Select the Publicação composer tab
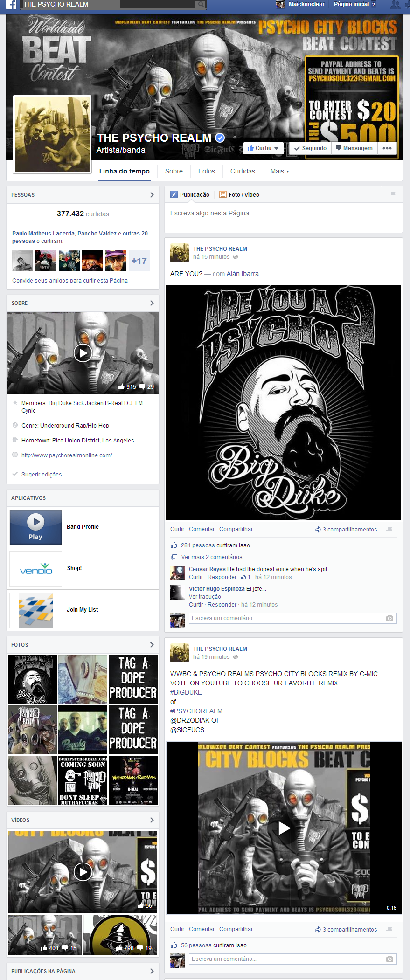Viewport: 410px width, 980px height. click(190, 195)
